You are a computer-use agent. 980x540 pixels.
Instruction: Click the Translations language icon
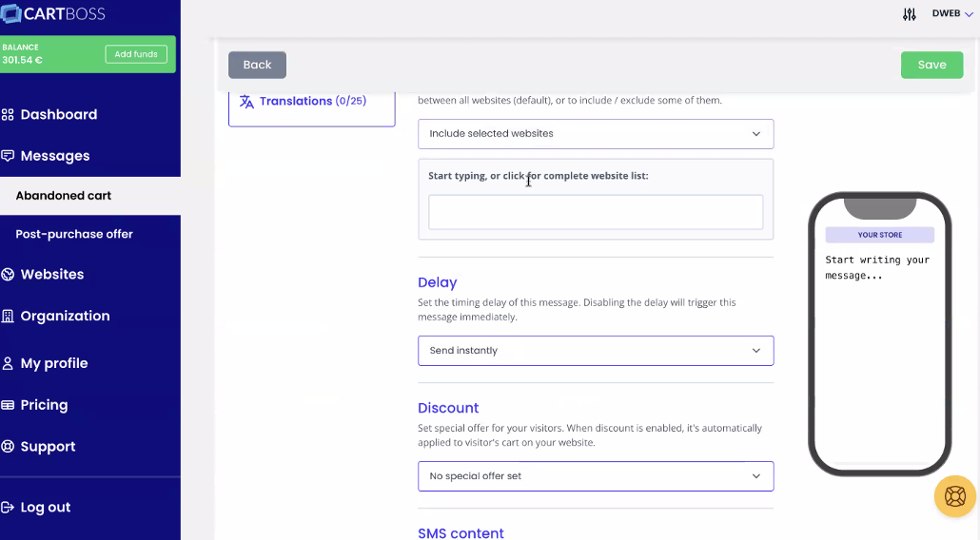[x=246, y=102]
